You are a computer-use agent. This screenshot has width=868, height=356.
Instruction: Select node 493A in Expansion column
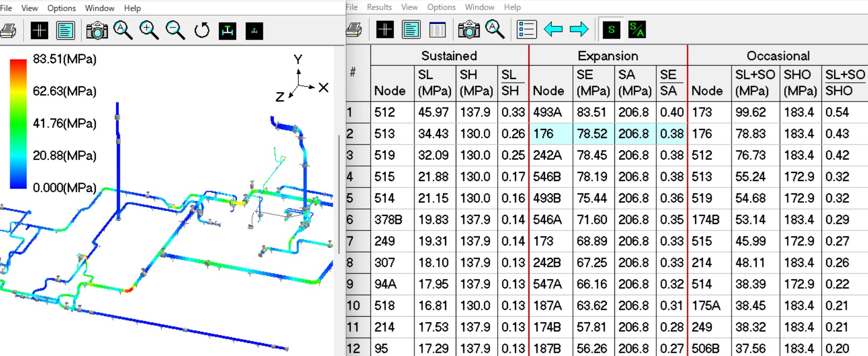547,112
